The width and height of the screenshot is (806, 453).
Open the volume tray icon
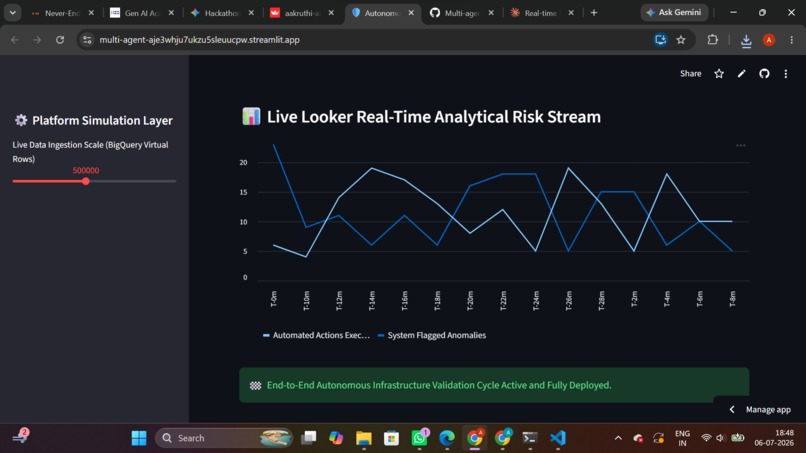click(720, 438)
